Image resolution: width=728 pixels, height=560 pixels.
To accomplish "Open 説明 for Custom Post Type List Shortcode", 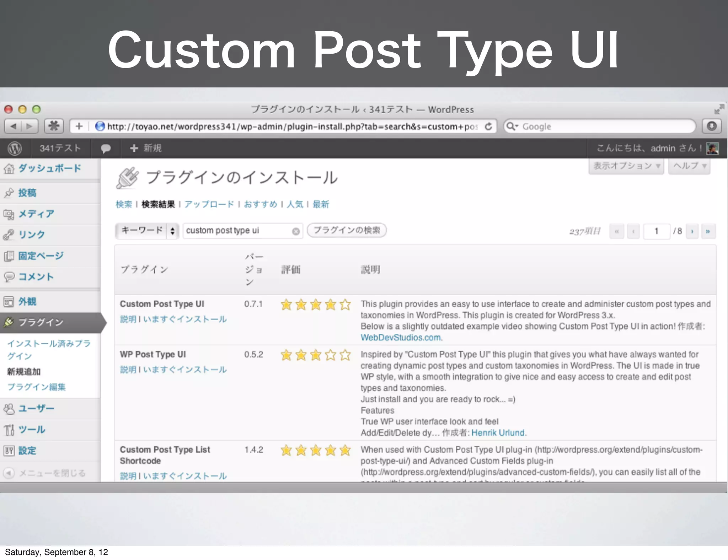I will [x=128, y=476].
